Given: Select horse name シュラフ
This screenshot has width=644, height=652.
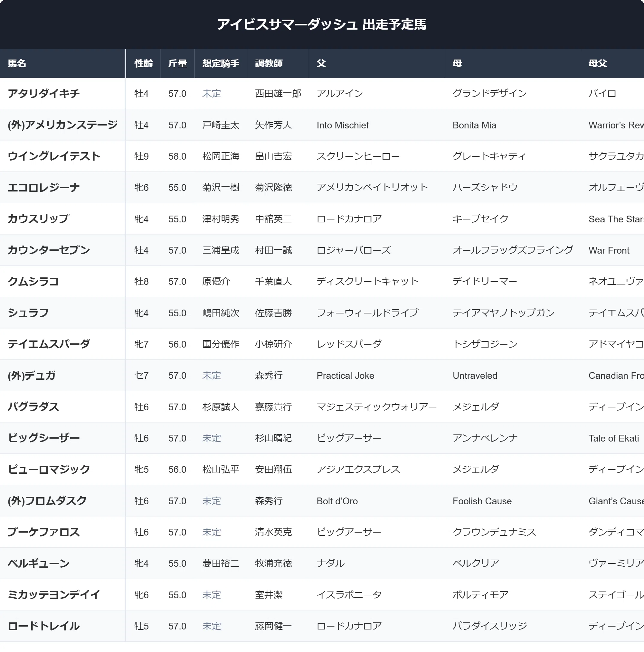Looking at the screenshot, I should tap(28, 313).
